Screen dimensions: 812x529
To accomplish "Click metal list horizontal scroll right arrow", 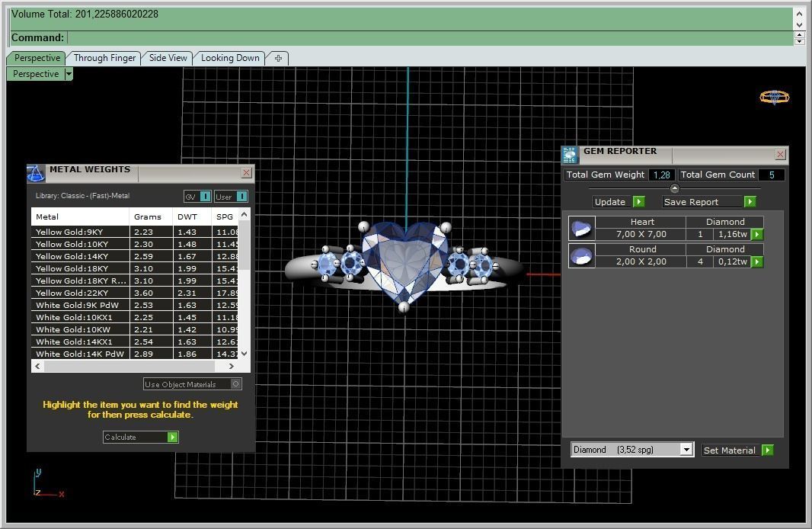I will pos(231,367).
